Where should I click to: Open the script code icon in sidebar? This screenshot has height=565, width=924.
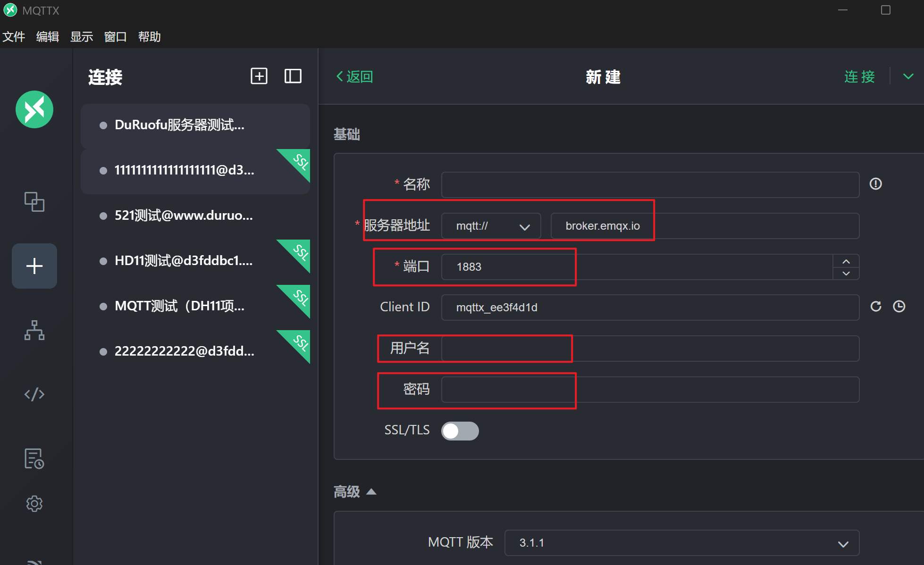pyautogui.click(x=34, y=394)
